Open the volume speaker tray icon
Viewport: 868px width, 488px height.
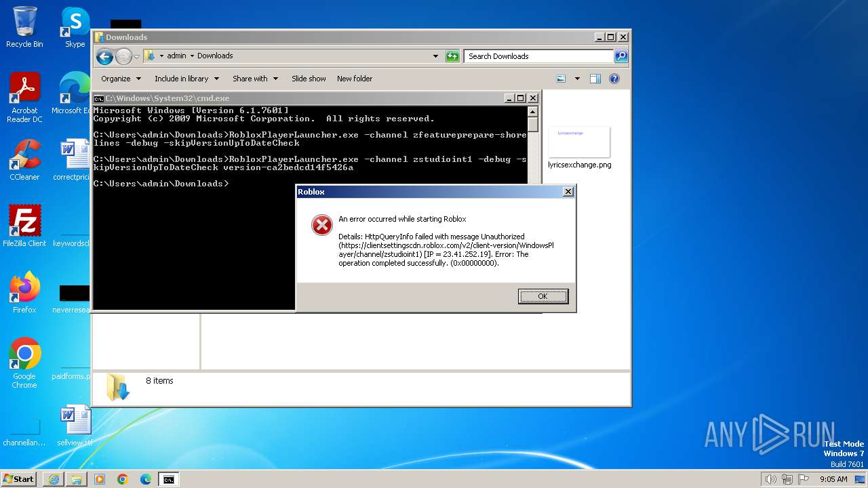click(x=771, y=479)
